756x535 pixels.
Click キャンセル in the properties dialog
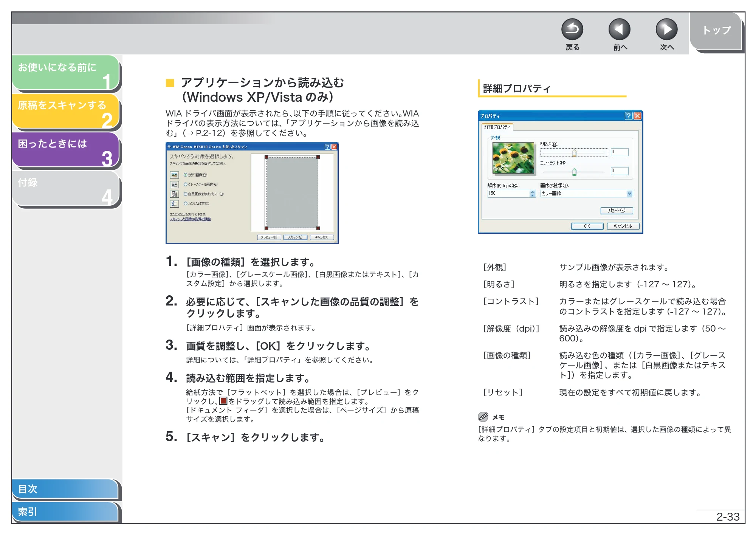tap(623, 226)
